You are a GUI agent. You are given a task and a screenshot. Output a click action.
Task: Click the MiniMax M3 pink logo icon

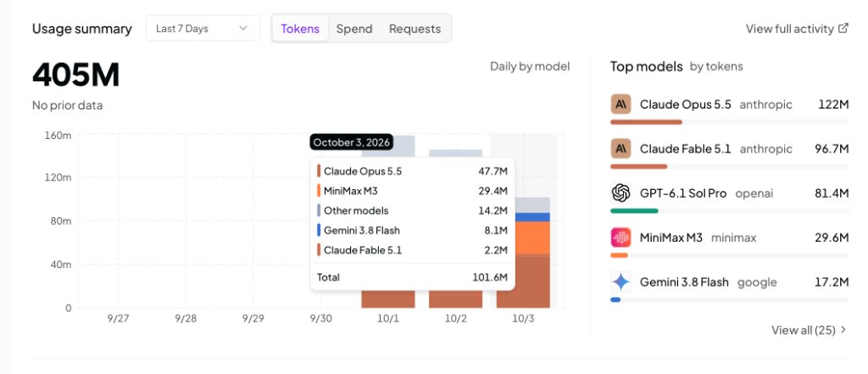tap(621, 237)
